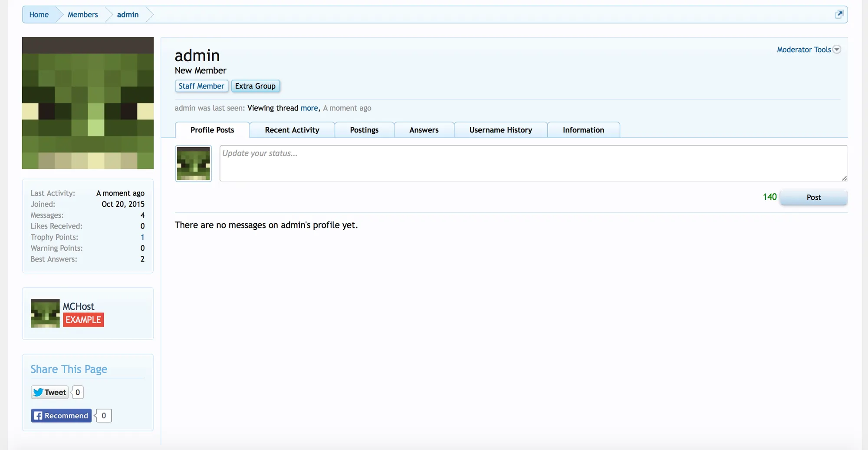Viewport: 868px width, 450px height.
Task: Select the Profile Posts tab
Action: pos(212,130)
